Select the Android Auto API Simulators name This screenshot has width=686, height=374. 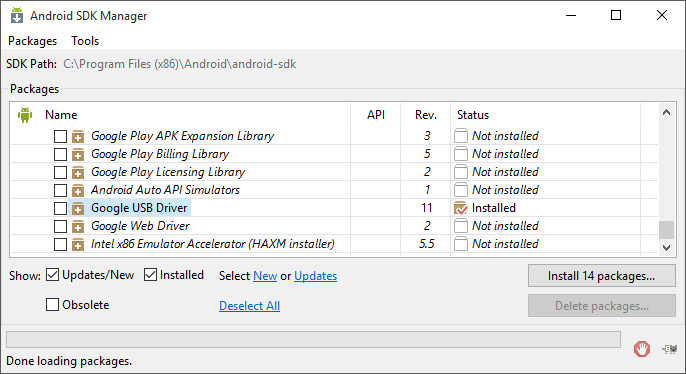(165, 190)
